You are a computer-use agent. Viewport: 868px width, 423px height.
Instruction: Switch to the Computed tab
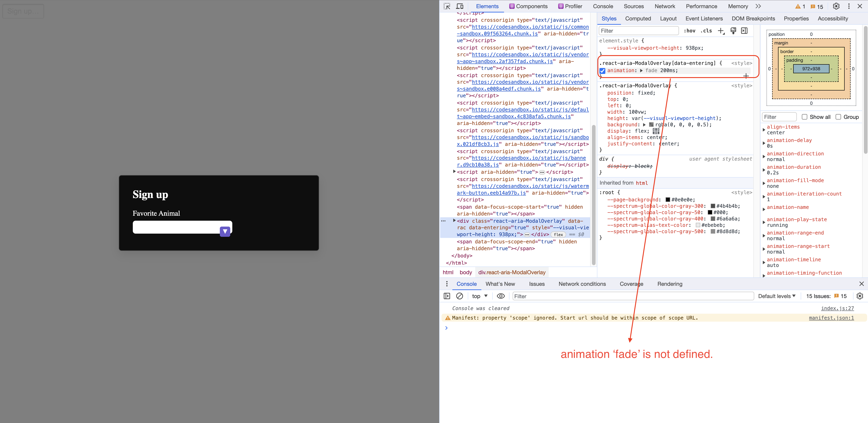coord(638,19)
